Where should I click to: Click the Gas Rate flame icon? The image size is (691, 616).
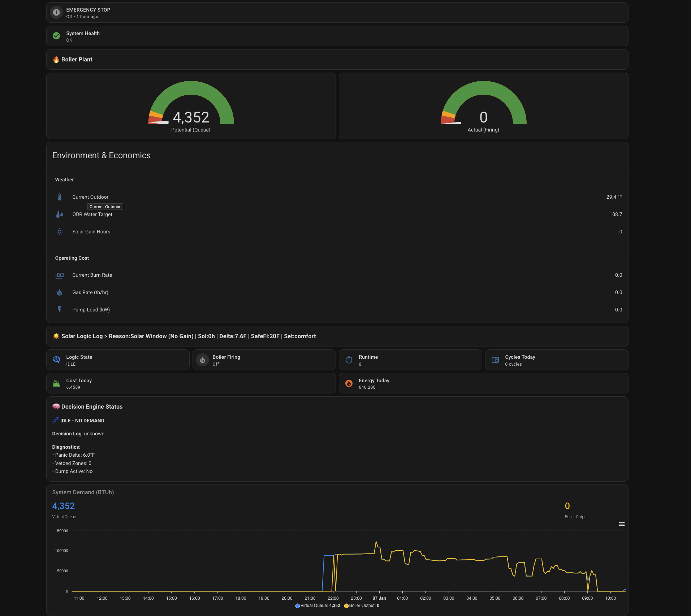[59, 292]
